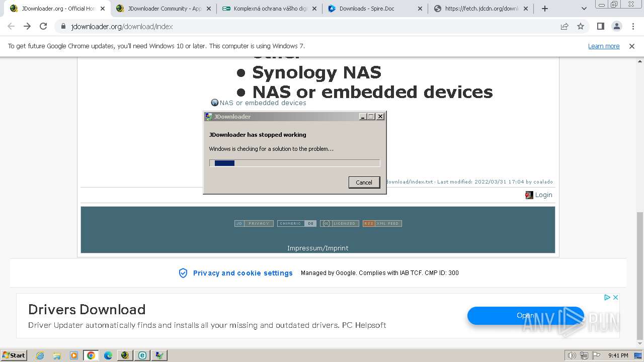The image size is (644, 362).
Task: Launch Internet Explorer from the taskbar
Action: (x=40, y=355)
